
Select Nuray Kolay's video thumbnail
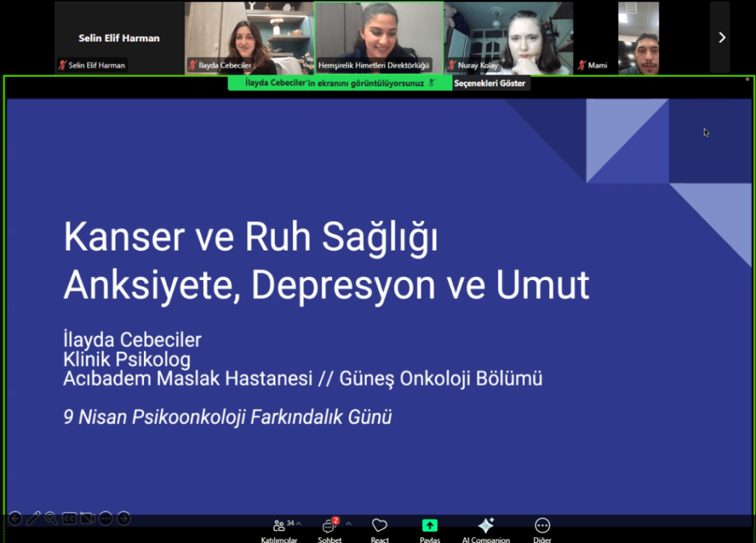(x=509, y=38)
